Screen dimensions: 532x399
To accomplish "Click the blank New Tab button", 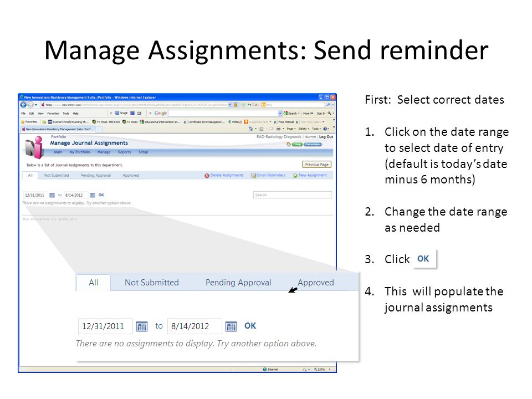I will click(99, 129).
